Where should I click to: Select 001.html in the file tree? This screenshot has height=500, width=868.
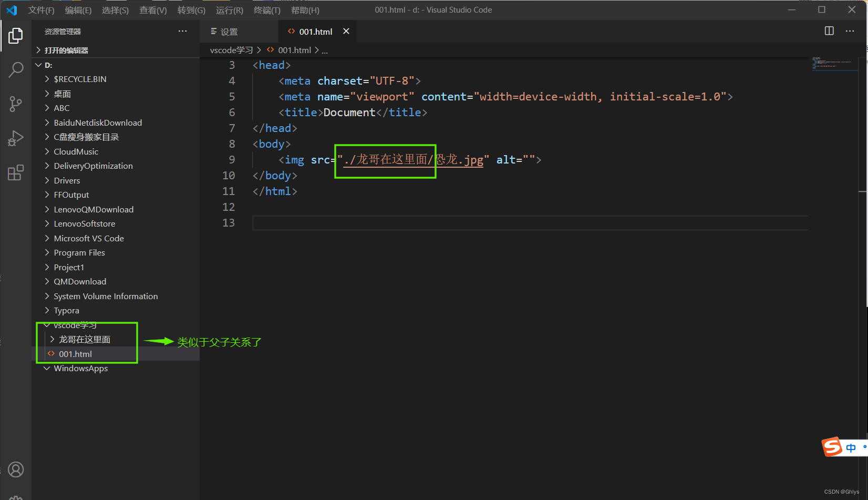click(x=116, y=354)
